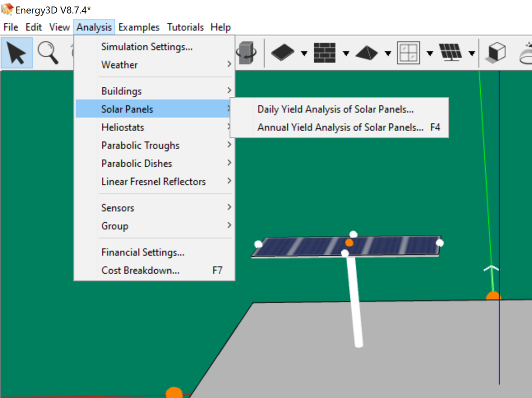
Task: Open the Examples menu
Action: [x=139, y=27]
